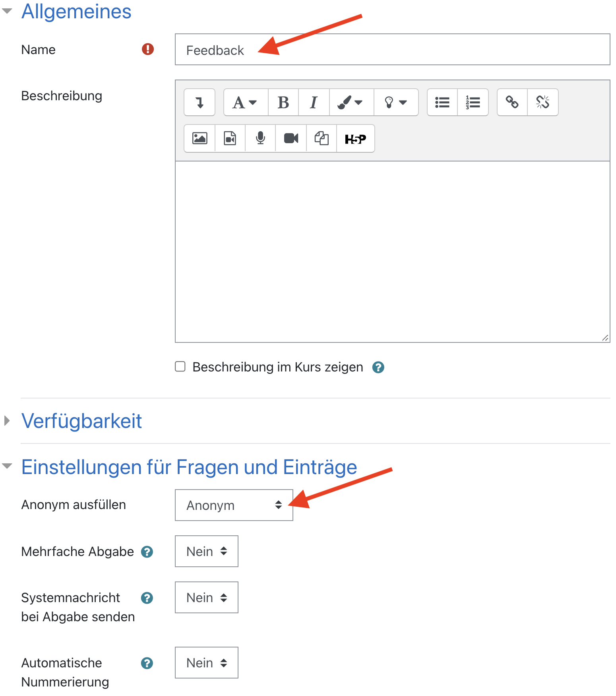This screenshot has height=696, width=616.
Task: Enable 'Beschreibung im Kurs zeigen' checkbox
Action: point(180,366)
